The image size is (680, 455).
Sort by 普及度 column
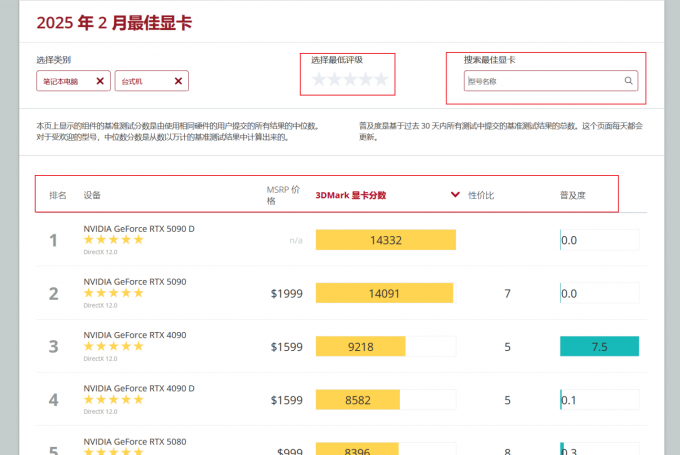572,195
